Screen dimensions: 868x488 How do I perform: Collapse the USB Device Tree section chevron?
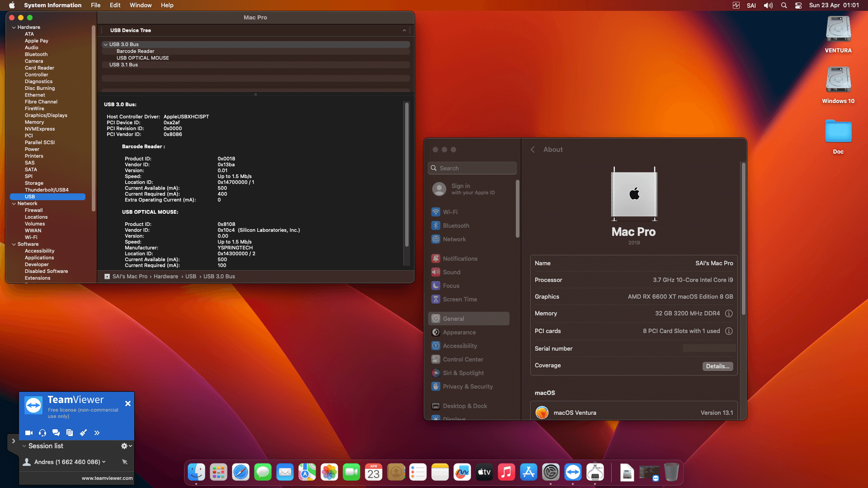404,30
